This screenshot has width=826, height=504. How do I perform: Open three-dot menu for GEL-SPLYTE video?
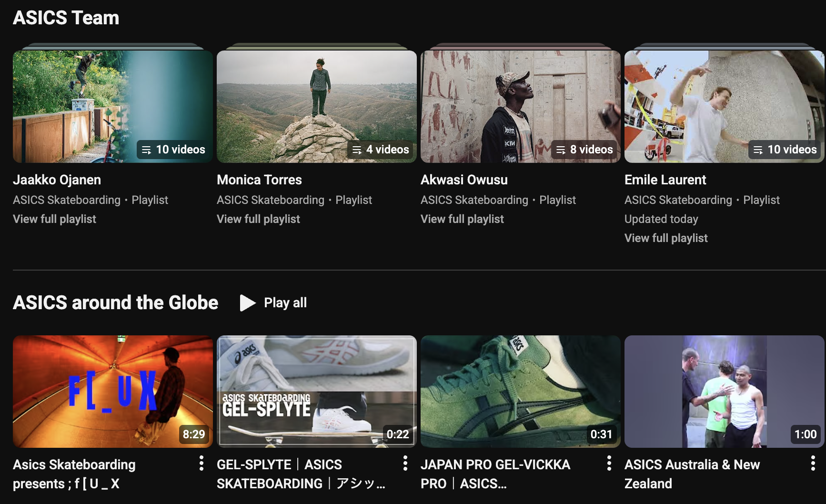[x=405, y=463]
